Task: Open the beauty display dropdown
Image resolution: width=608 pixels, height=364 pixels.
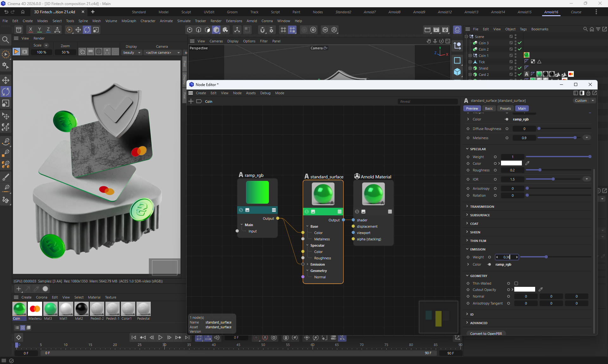Action: 132,52
